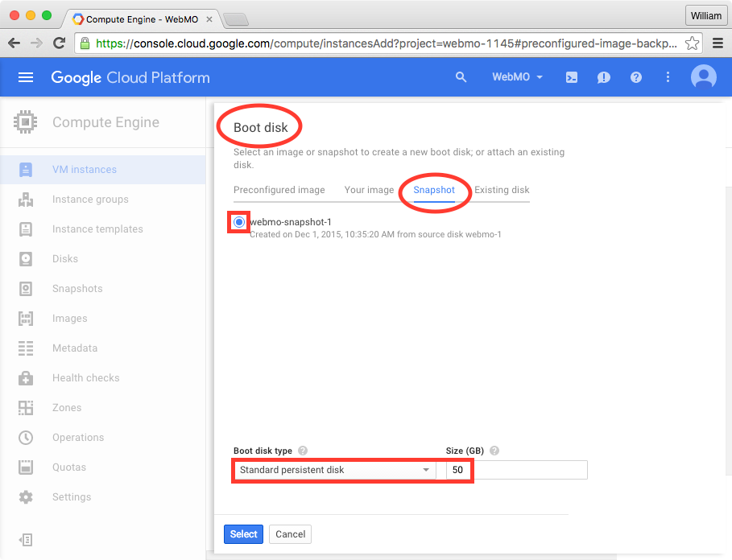732x560 pixels.
Task: Open the Cloud Shell terminal icon
Action: pos(572,77)
